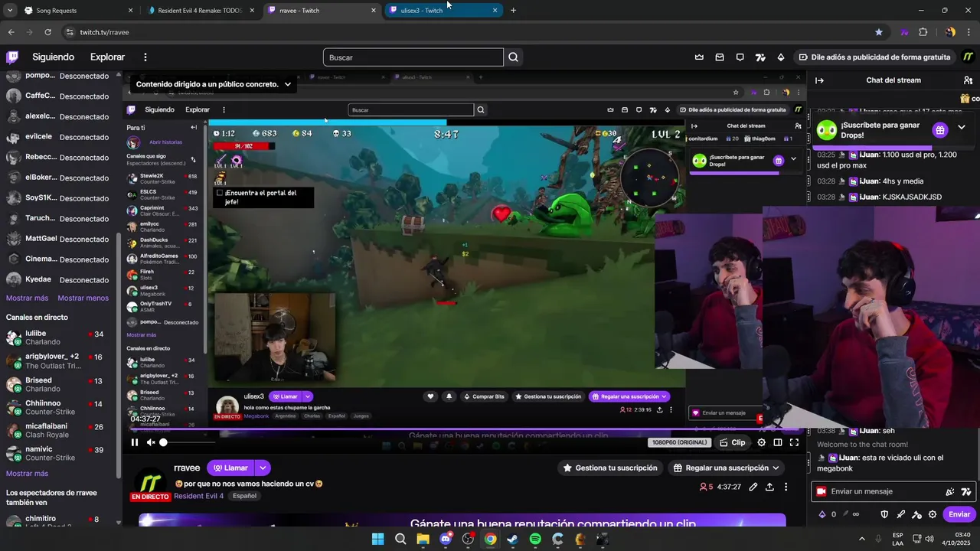Open a new browser tab
Viewport: 980px width, 551px height.
513,11
